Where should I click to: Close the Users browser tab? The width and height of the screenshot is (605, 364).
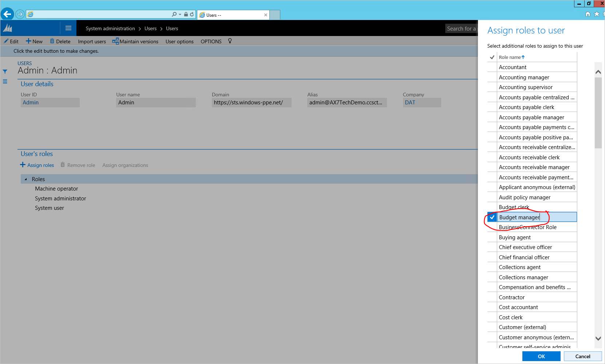(x=266, y=15)
